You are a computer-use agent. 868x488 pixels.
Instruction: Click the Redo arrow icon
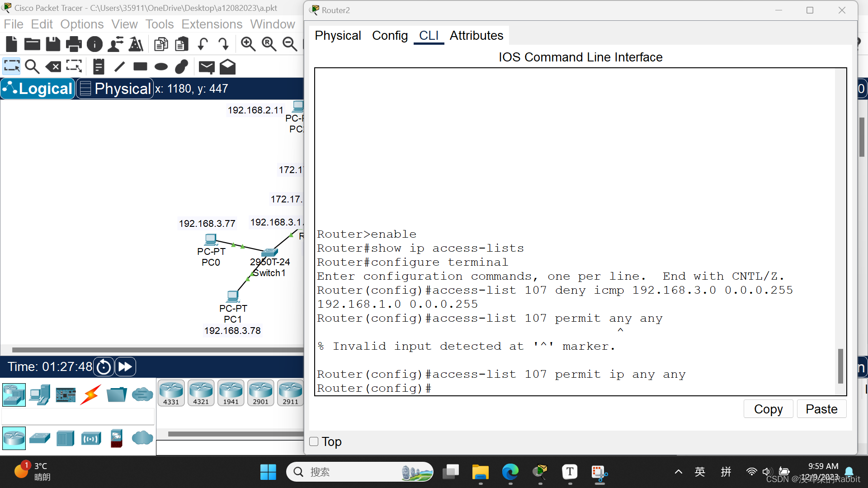(x=223, y=44)
